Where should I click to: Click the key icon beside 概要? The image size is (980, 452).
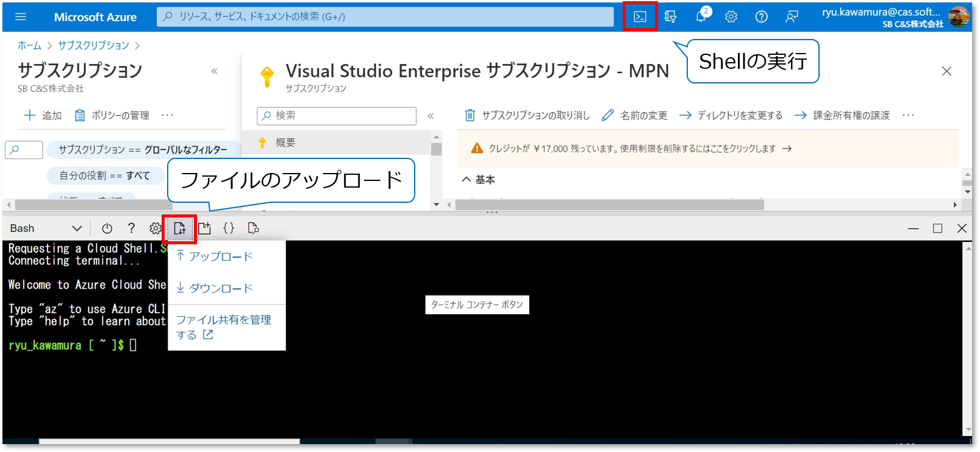click(262, 143)
